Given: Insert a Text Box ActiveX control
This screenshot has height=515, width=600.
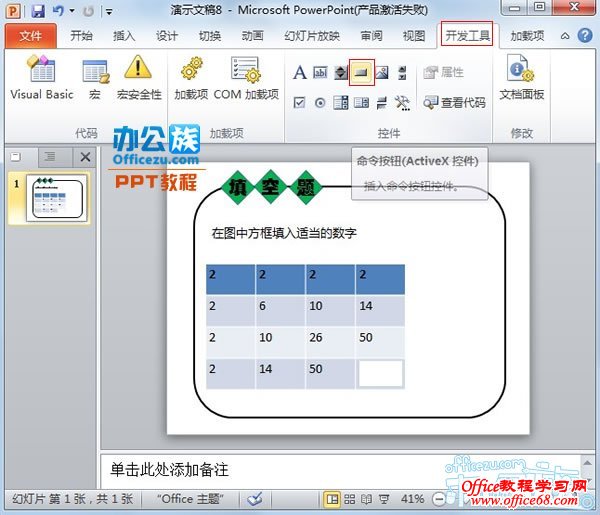Looking at the screenshot, I should click(x=320, y=72).
